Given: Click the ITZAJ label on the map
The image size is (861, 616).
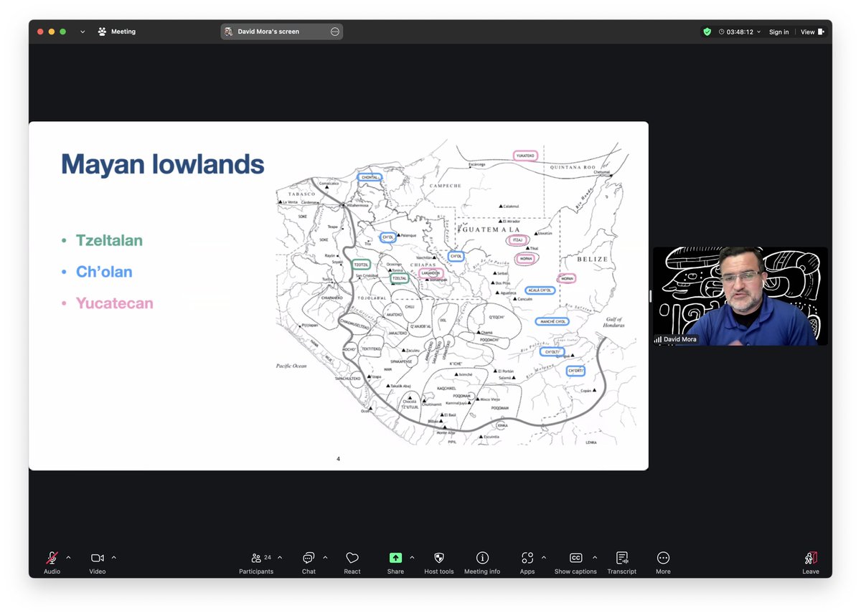Looking at the screenshot, I should pos(517,240).
